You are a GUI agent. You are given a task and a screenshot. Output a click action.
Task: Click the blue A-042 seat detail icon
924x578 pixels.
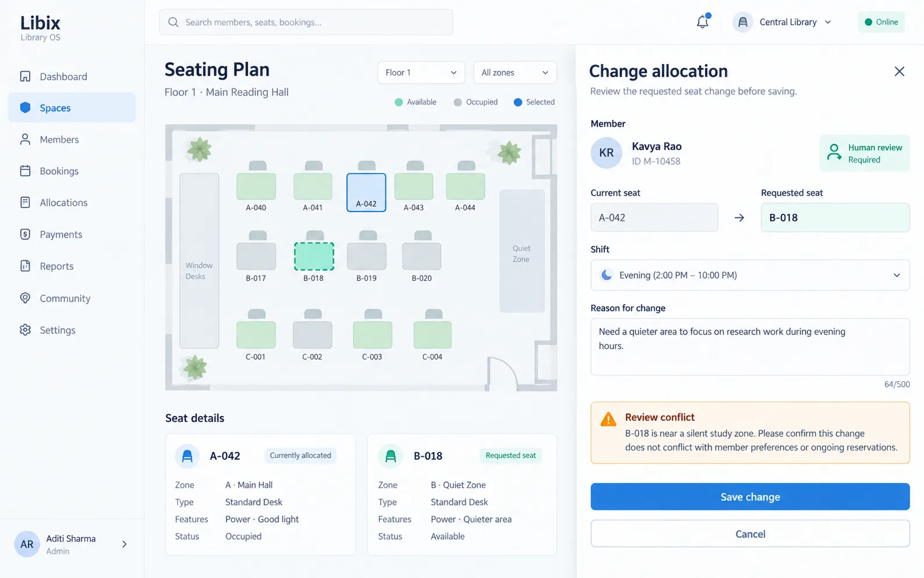[188, 456]
